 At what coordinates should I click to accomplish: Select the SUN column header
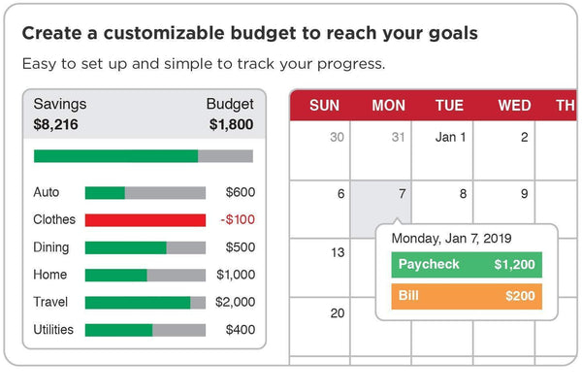(324, 106)
